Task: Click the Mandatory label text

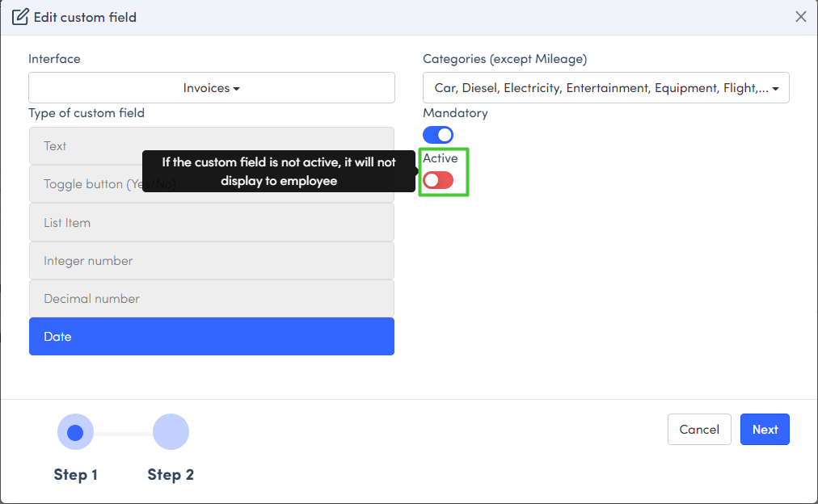Action: point(455,113)
